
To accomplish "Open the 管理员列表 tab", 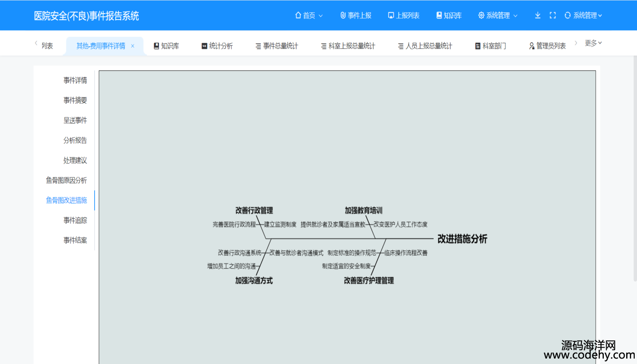I will coord(547,46).
